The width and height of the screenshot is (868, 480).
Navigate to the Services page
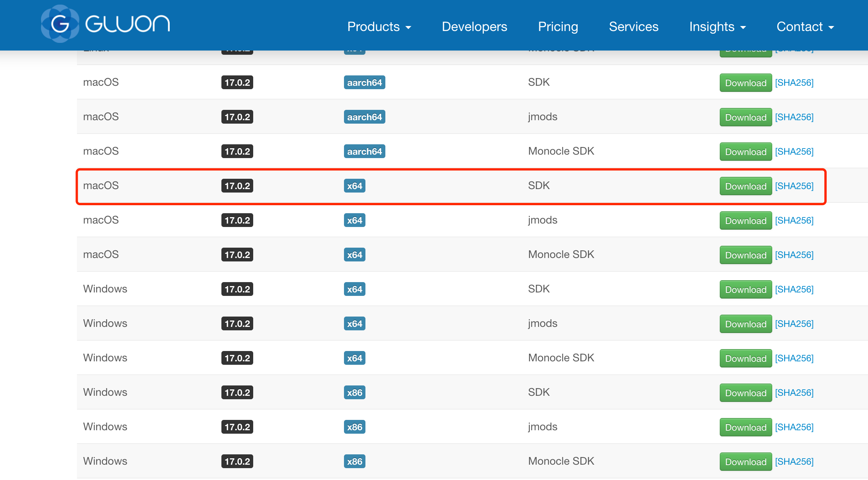point(634,27)
